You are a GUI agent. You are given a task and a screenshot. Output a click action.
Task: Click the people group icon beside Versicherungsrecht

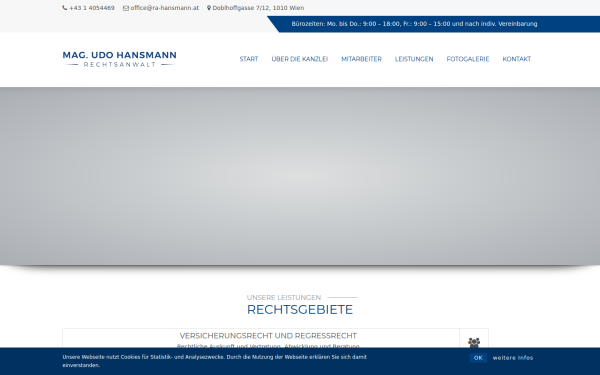pyautogui.click(x=474, y=342)
